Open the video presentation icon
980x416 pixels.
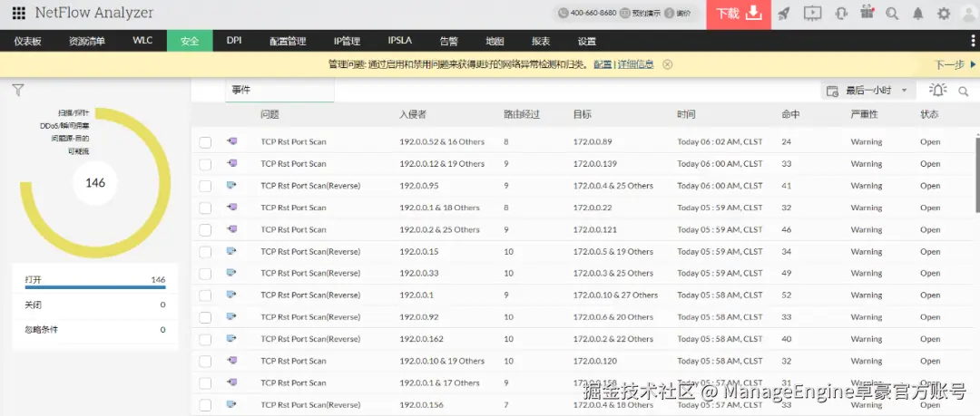coord(812,13)
